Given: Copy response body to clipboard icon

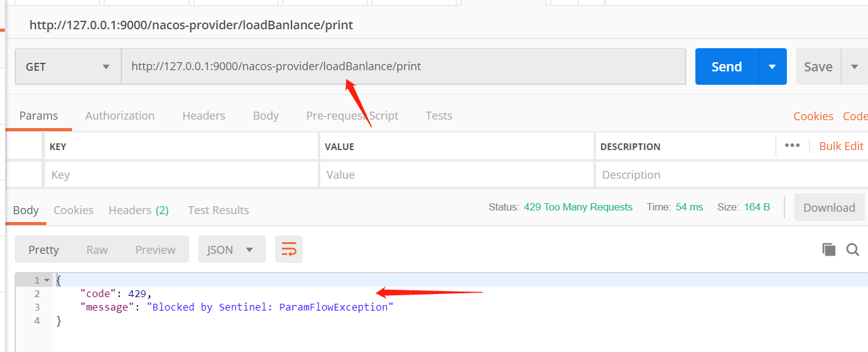Looking at the screenshot, I should click(x=828, y=249).
